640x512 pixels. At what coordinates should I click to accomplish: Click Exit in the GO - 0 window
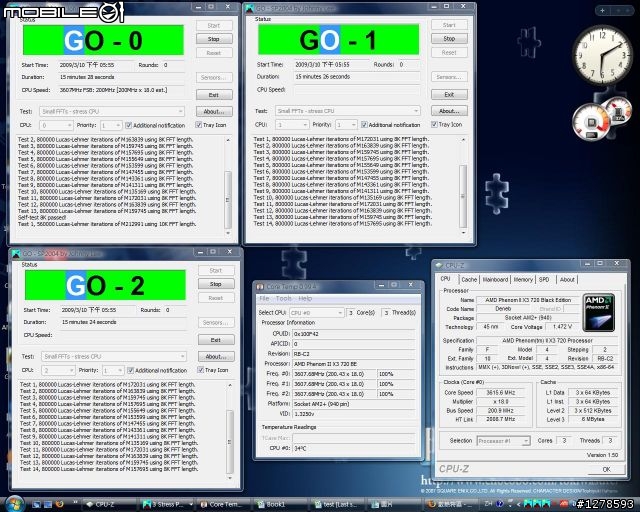[x=214, y=95]
